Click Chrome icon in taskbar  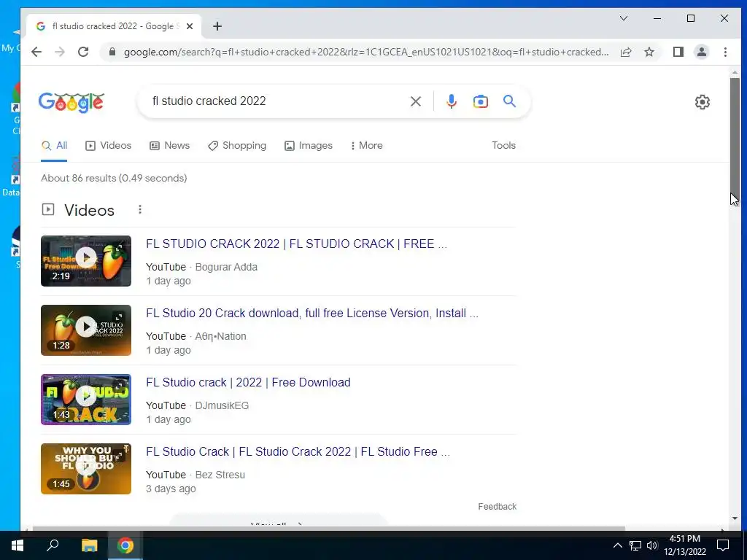(x=125, y=545)
